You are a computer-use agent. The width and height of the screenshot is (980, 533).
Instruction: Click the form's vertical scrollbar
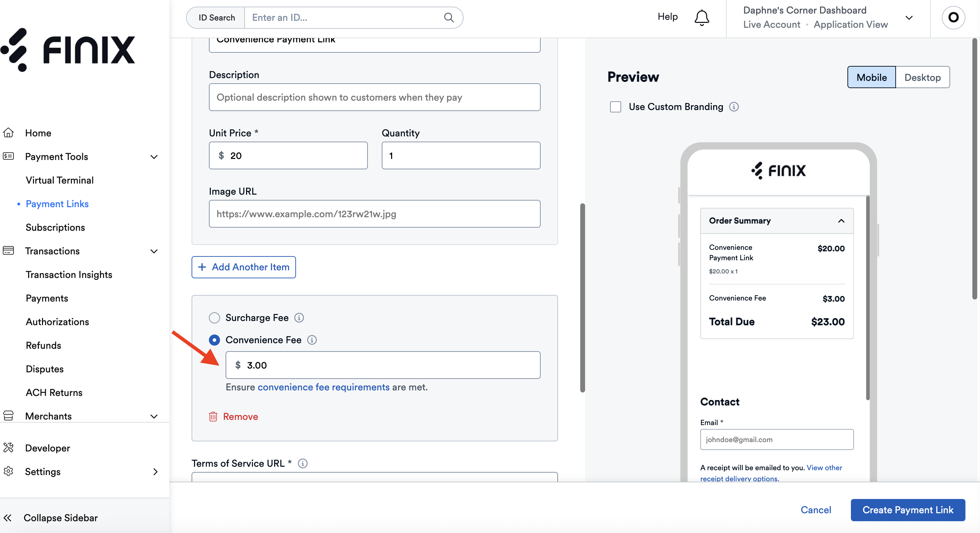click(582, 297)
